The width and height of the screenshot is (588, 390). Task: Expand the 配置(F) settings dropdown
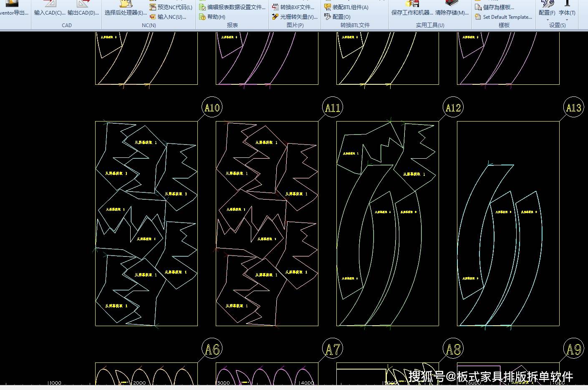point(547,20)
